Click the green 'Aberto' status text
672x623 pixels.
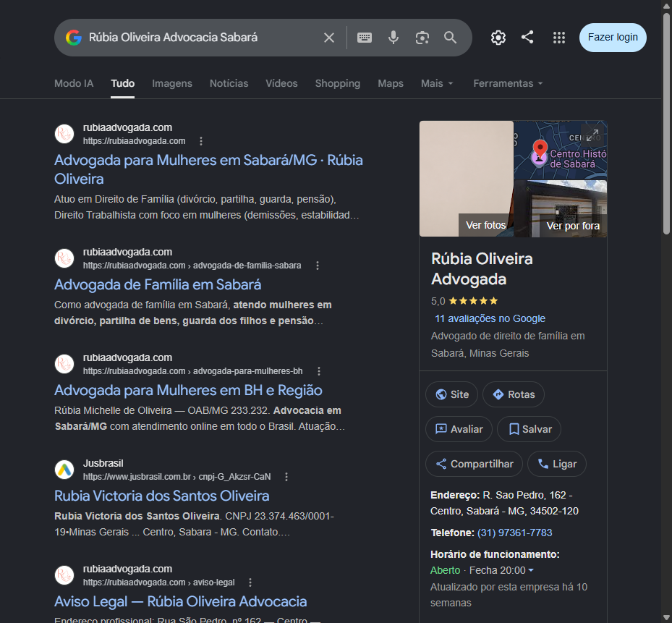tap(445, 570)
